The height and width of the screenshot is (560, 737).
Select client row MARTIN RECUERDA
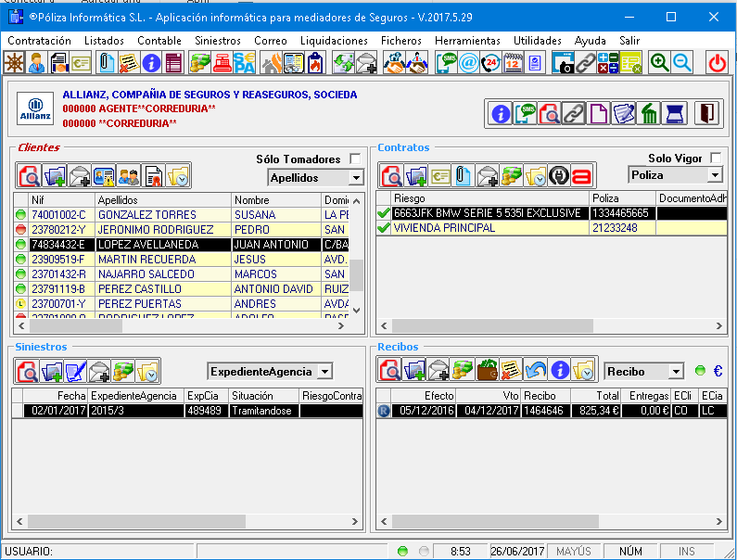(182, 259)
